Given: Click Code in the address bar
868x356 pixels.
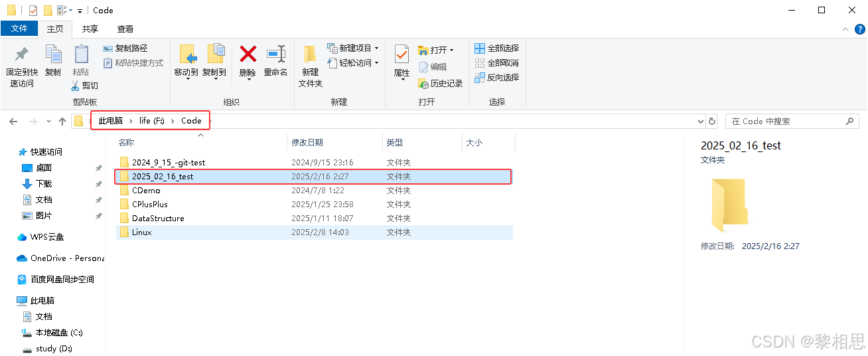Looking at the screenshot, I should coord(191,121).
